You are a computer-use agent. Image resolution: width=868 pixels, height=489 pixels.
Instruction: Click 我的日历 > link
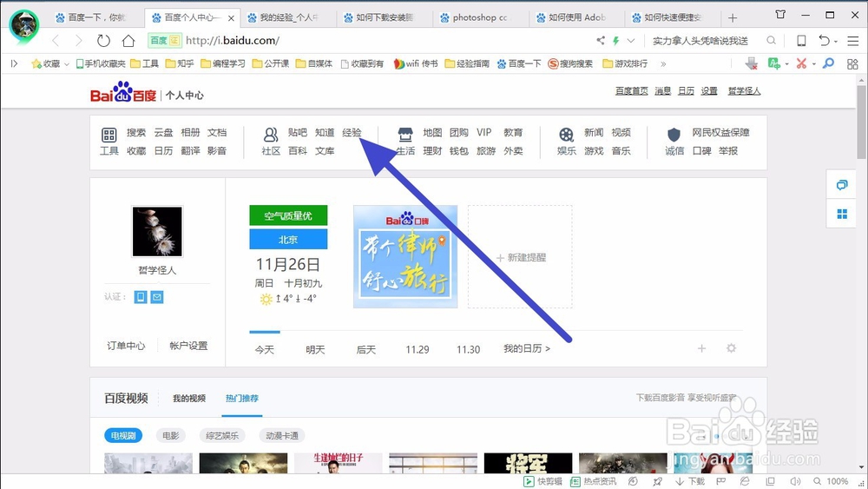527,348
